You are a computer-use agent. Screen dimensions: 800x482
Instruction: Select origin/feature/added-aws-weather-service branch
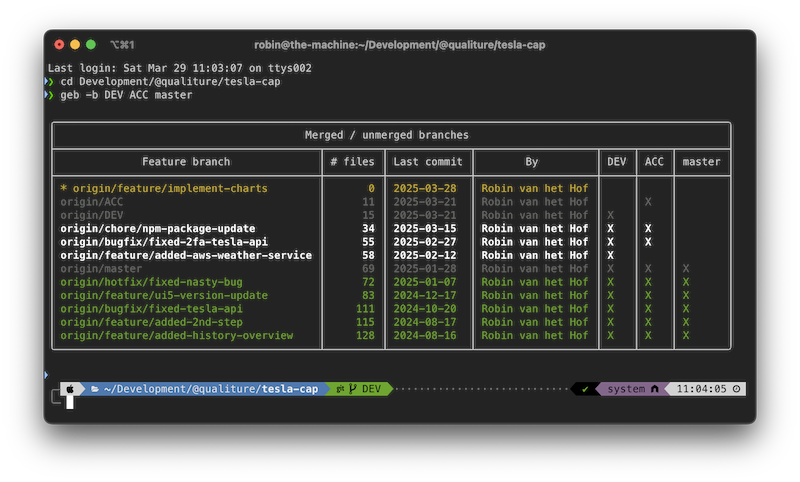tap(186, 255)
